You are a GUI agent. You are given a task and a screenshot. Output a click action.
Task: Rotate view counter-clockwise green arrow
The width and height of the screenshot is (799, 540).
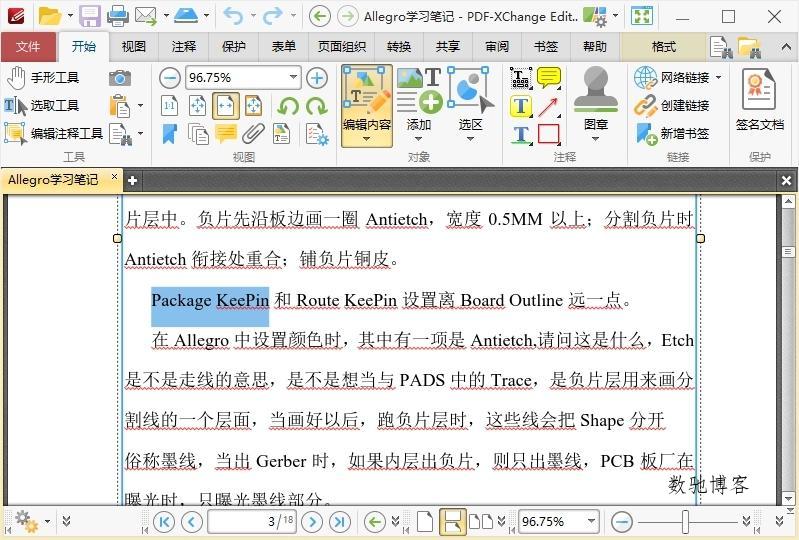(288, 106)
